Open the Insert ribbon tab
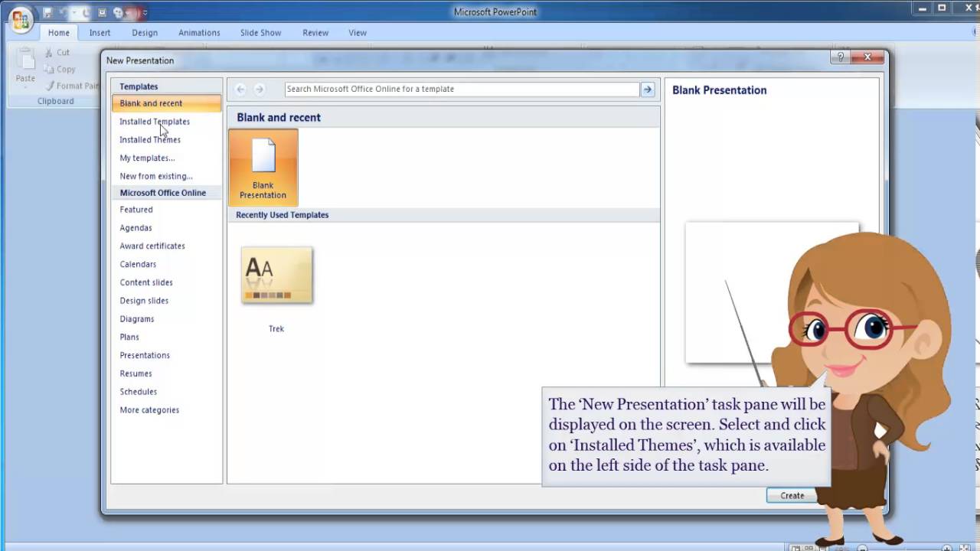Screen dimensions: 980x551 click(100, 33)
